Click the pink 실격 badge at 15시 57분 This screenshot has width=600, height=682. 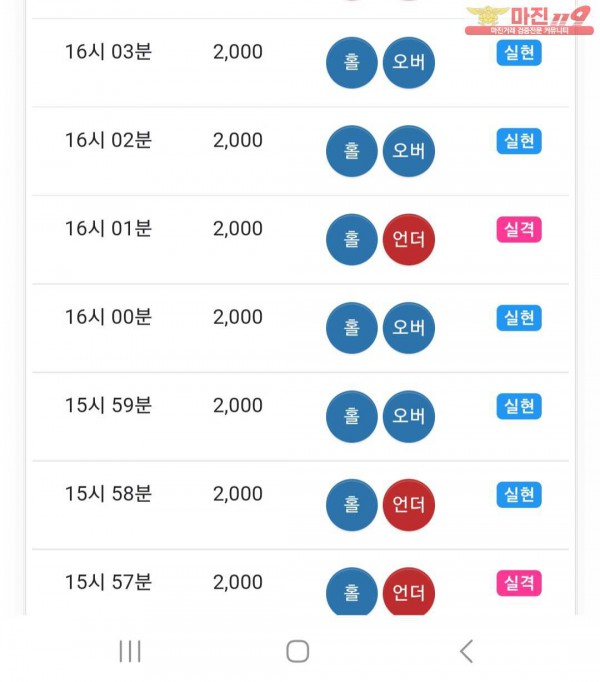point(519,583)
